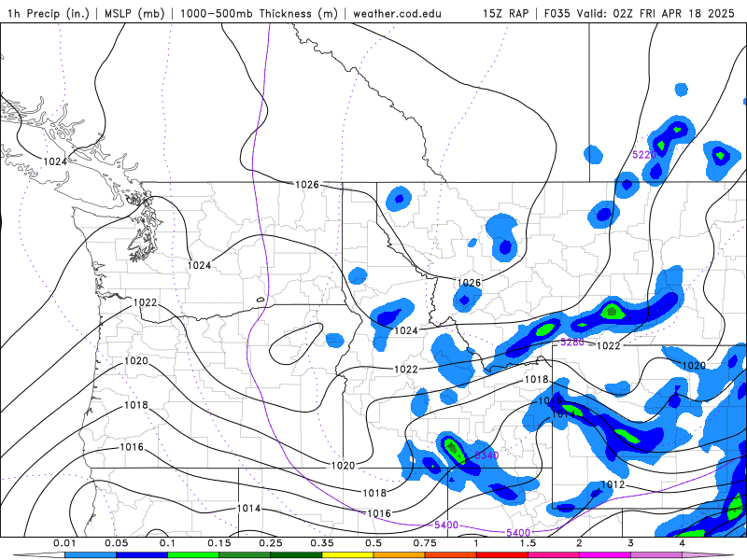This screenshot has width=747, height=560.
Task: Click the medium green 0.15–0.25 legend swatch
Action: (245, 555)
